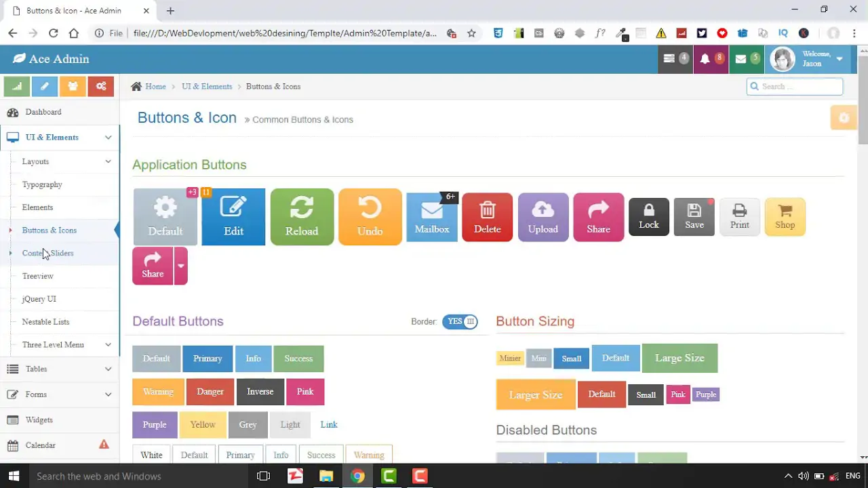This screenshot has height=488, width=868.
Task: Open the UI & Elements breadcrumb link
Action: click(x=207, y=86)
